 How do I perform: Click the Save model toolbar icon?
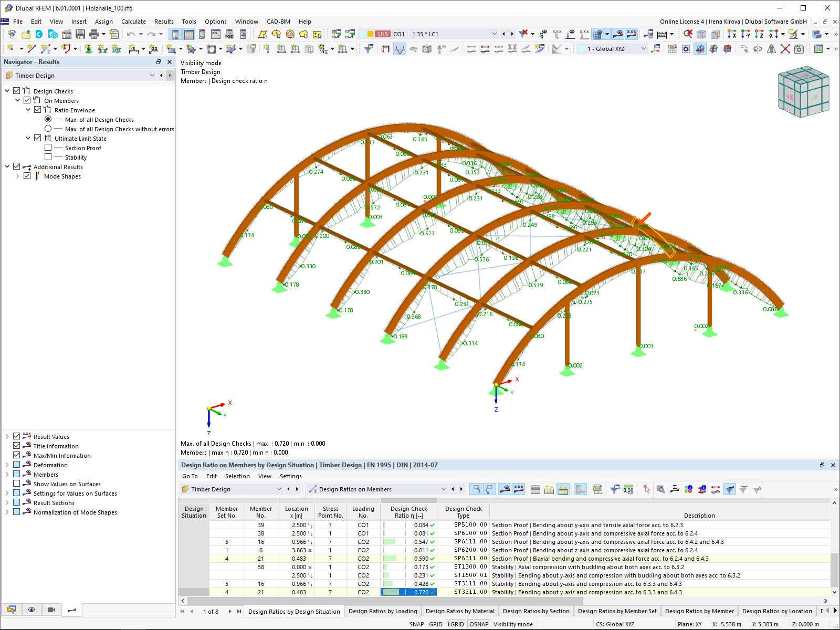[x=80, y=34]
